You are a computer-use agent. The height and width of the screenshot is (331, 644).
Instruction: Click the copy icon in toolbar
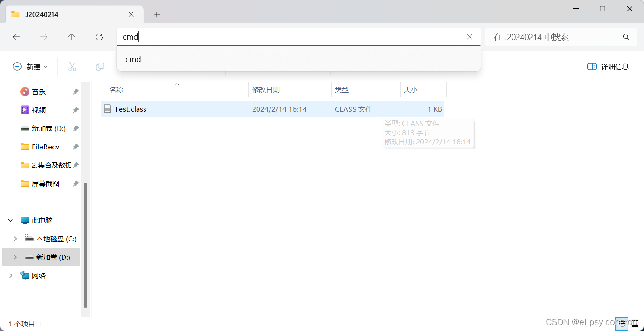pos(100,67)
